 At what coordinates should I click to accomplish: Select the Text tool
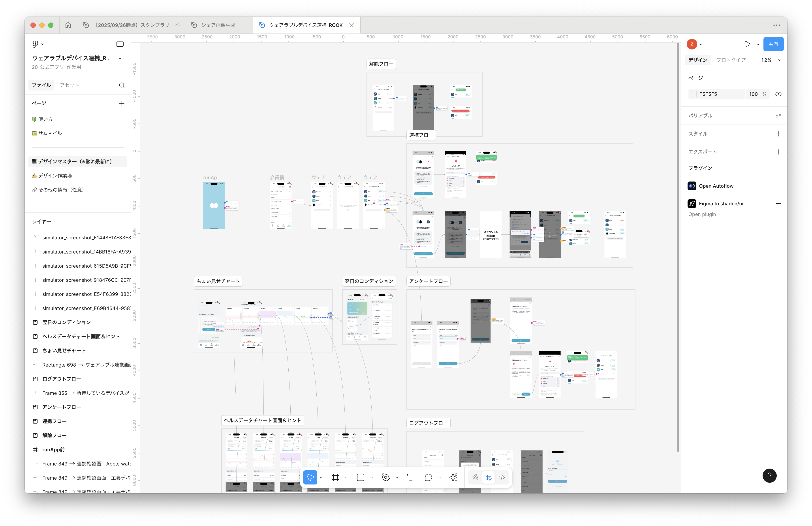point(411,477)
